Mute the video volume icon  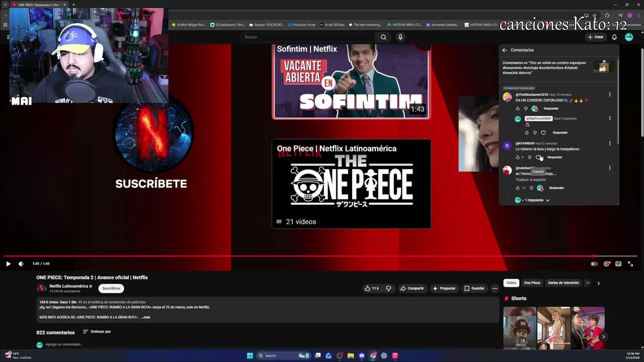pos(21,263)
